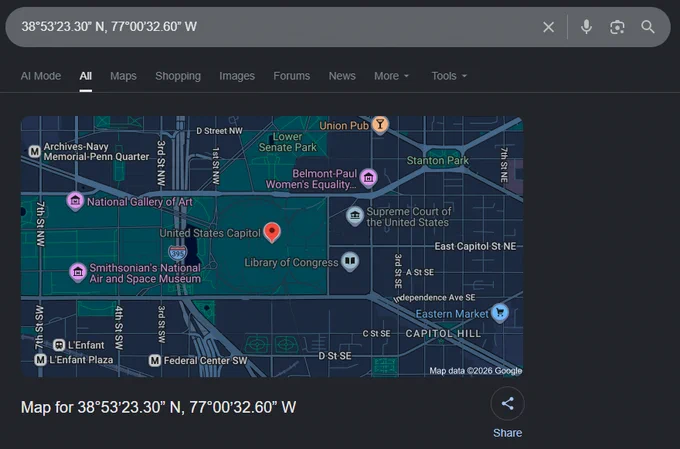Click the A St SE street label
The width and height of the screenshot is (680, 449).
coord(419,272)
